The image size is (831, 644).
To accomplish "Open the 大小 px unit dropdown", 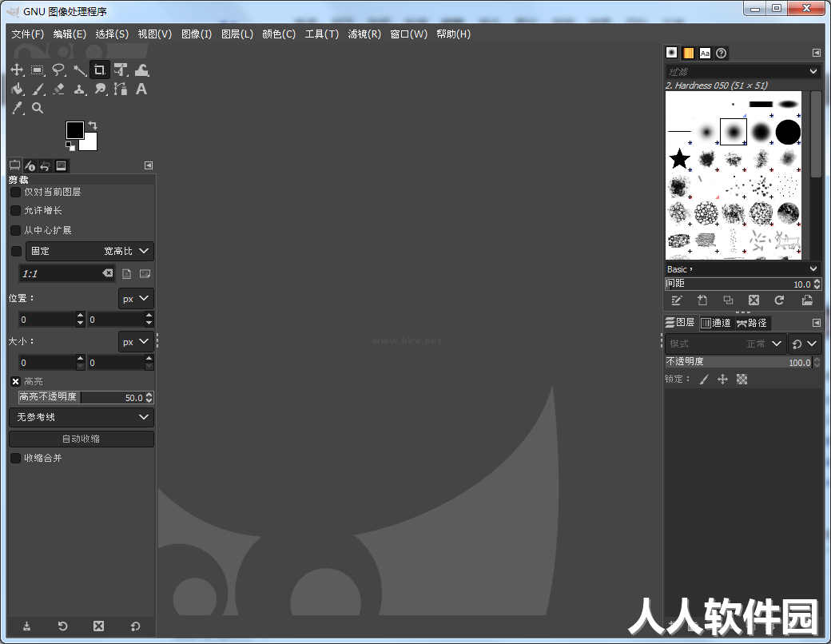I will [136, 342].
